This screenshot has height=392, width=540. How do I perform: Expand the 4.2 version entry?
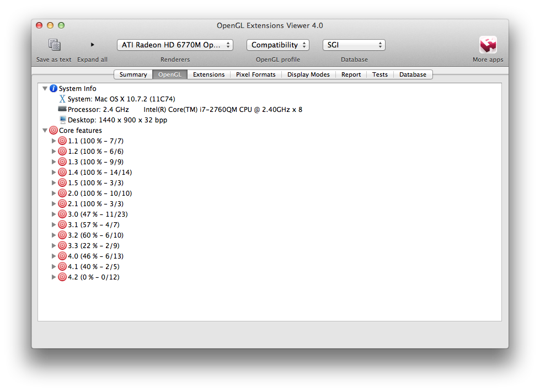[x=54, y=277]
